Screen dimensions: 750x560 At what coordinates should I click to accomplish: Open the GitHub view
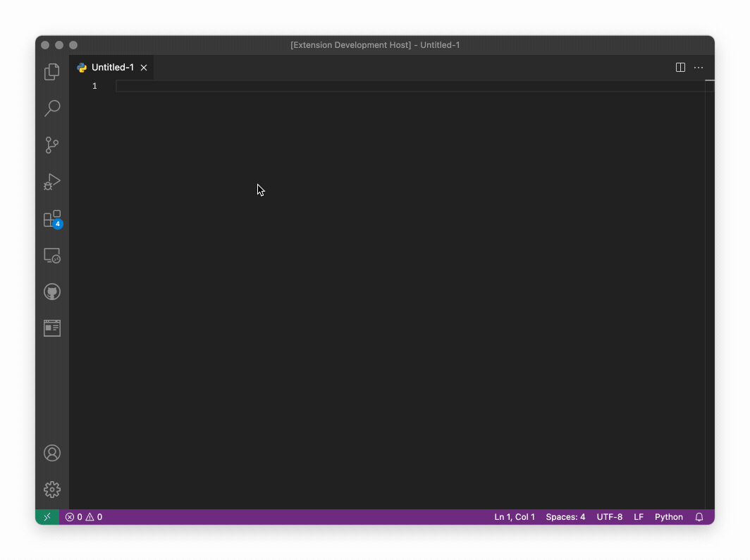tap(52, 292)
